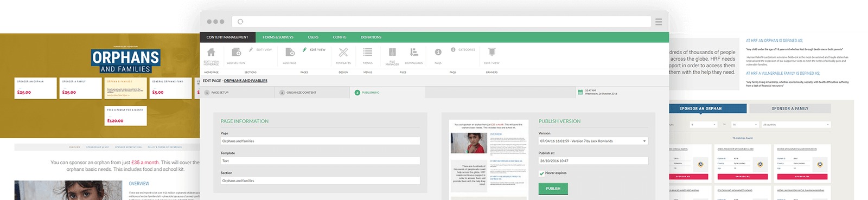Click the Overview link on left page
The height and width of the screenshot is (200, 868).
(75, 147)
